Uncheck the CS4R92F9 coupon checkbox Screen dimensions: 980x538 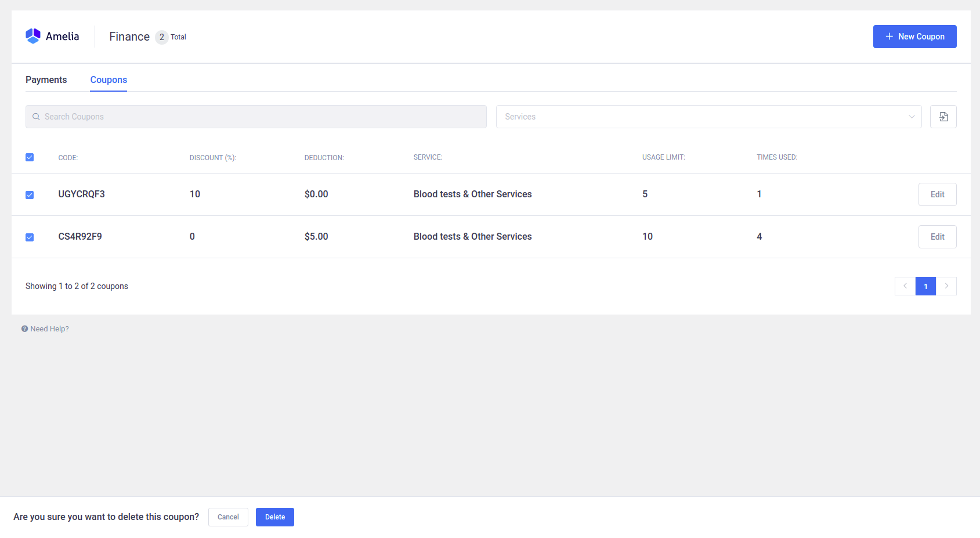point(30,237)
